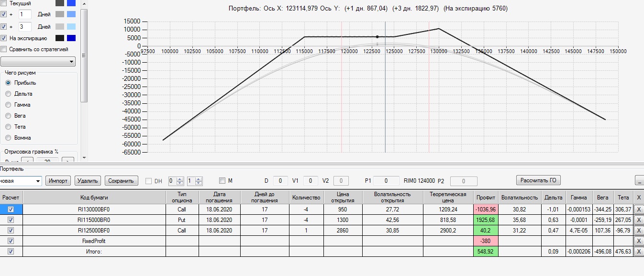This screenshot has height=276, width=644.
Task: Click the P2 input field
Action: tap(464, 181)
